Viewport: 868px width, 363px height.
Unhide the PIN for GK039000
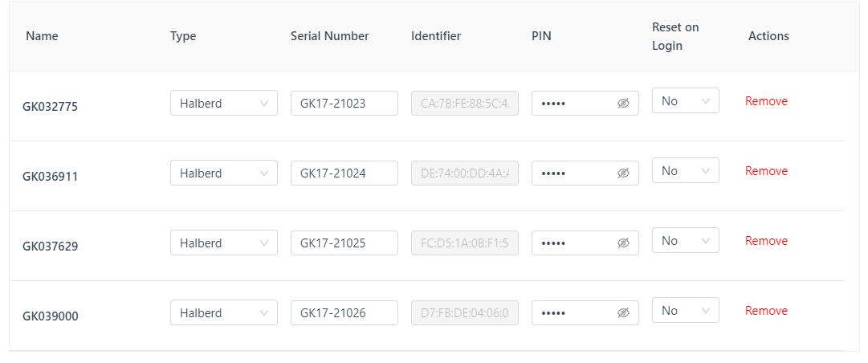pos(623,313)
